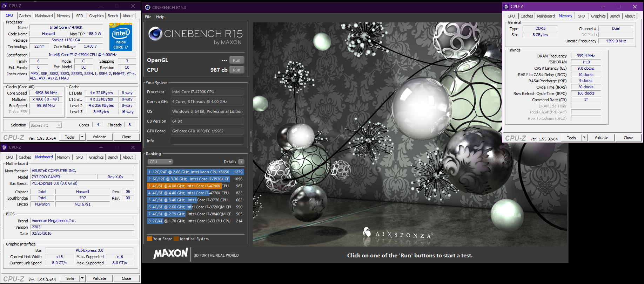This screenshot has width=644, height=284.
Task: Switch to the SPD tab in the Memory window
Action: 581,16
